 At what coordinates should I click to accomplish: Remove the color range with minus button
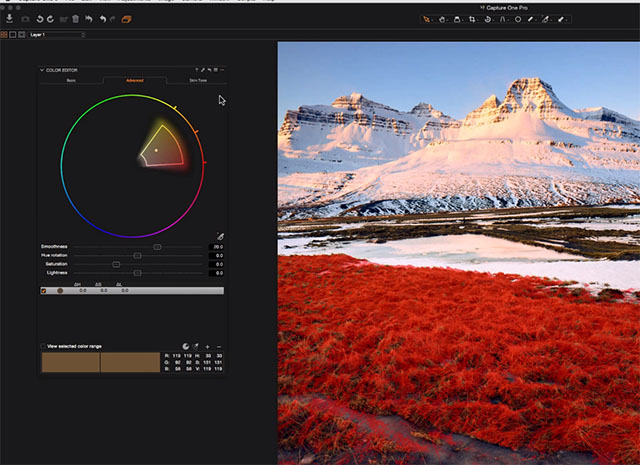coord(219,346)
